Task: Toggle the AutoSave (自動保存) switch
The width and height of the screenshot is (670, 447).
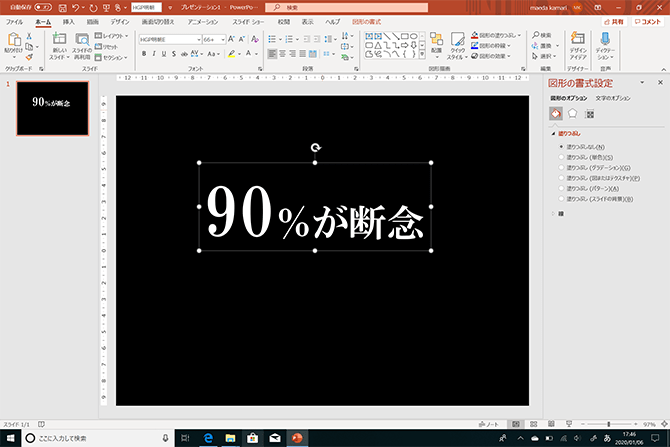Action: tap(43, 7)
